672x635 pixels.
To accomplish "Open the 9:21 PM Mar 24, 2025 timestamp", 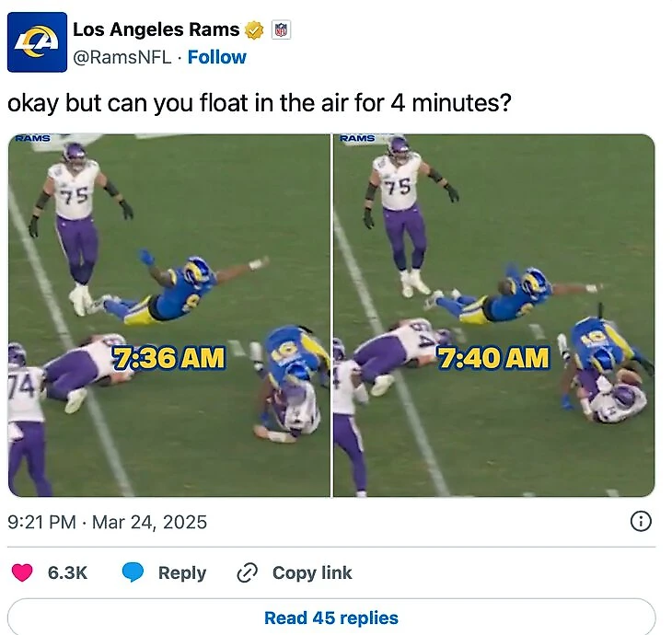I will point(108,522).
